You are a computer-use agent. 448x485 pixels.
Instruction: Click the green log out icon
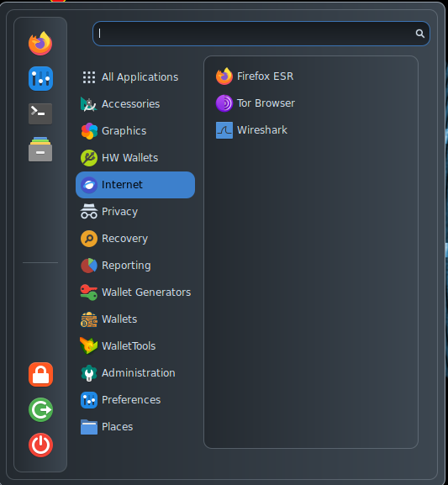pos(40,409)
